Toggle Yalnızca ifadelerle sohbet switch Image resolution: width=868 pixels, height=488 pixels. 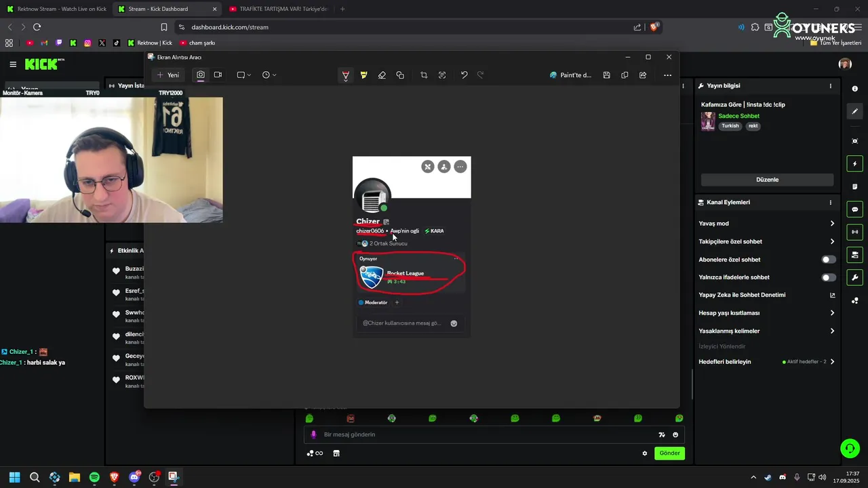829,277
